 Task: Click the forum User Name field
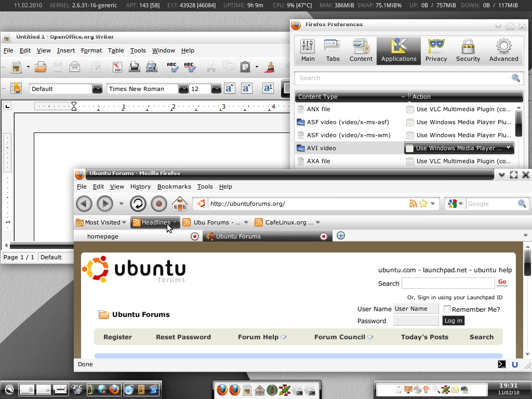click(416, 309)
